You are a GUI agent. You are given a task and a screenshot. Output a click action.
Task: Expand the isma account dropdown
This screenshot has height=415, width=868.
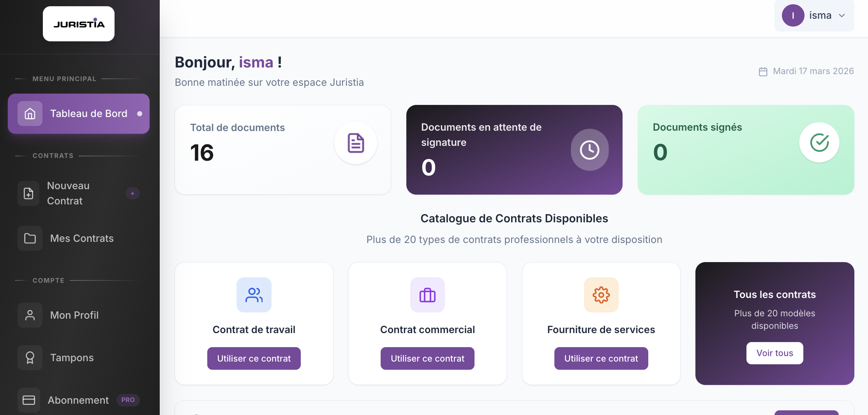(842, 16)
